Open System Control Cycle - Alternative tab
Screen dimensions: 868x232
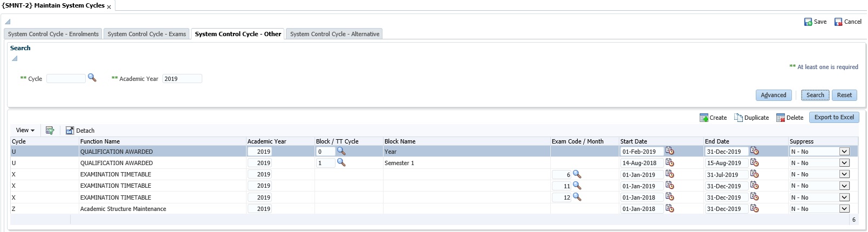pos(334,34)
